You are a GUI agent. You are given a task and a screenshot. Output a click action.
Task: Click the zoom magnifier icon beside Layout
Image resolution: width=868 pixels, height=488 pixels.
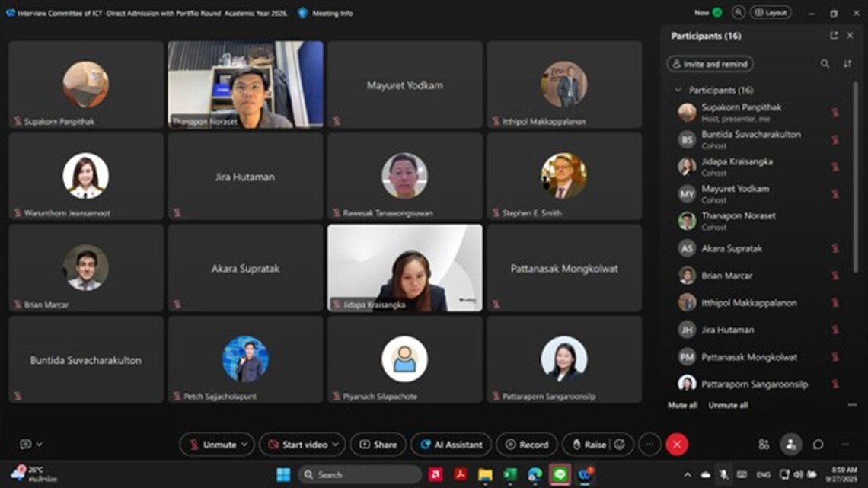coord(738,13)
